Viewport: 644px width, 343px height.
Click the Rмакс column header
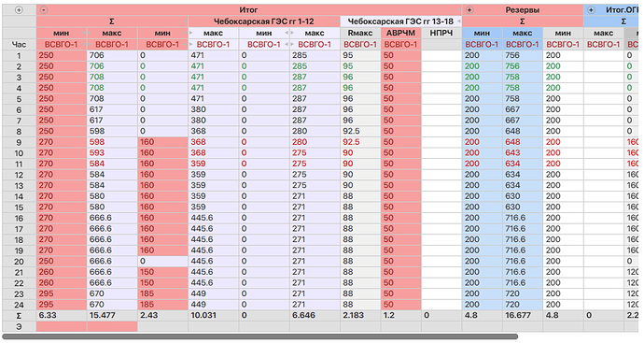pos(360,33)
